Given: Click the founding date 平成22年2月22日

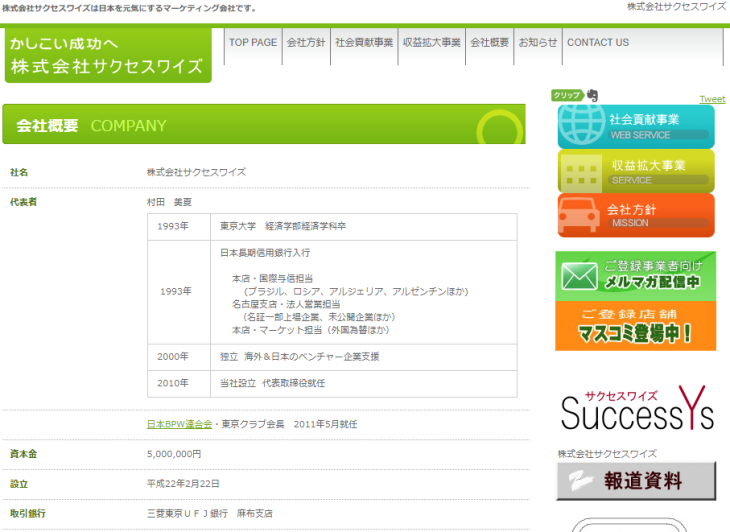Looking at the screenshot, I should pyautogui.click(x=183, y=484).
